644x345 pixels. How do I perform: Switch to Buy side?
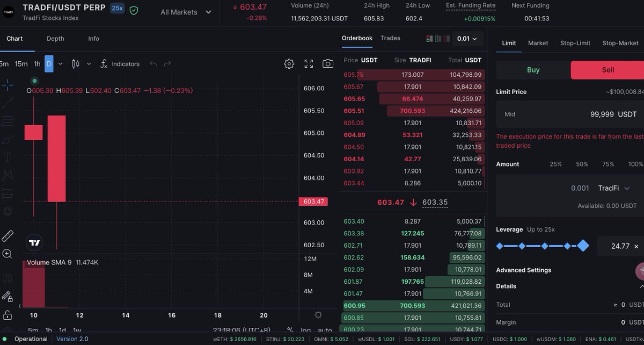point(533,70)
